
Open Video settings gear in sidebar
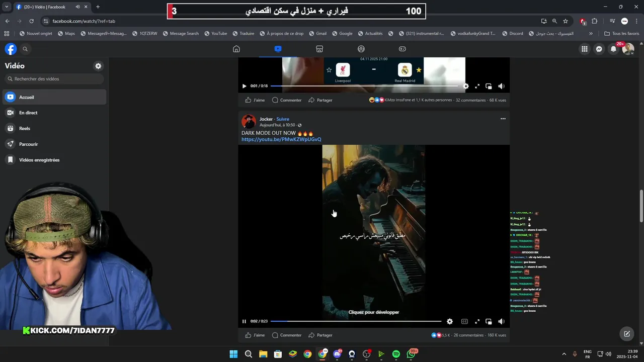point(98,66)
